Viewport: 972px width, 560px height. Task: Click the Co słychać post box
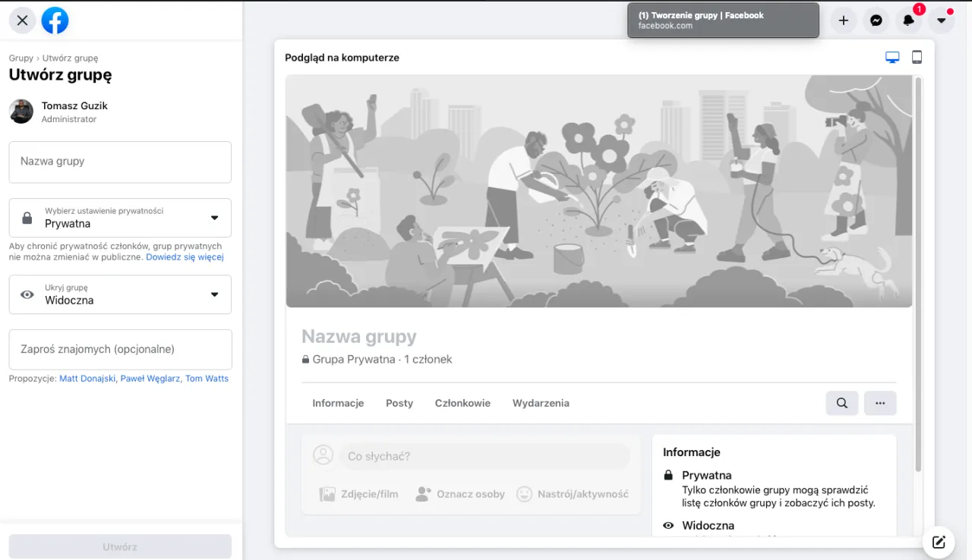[484, 456]
